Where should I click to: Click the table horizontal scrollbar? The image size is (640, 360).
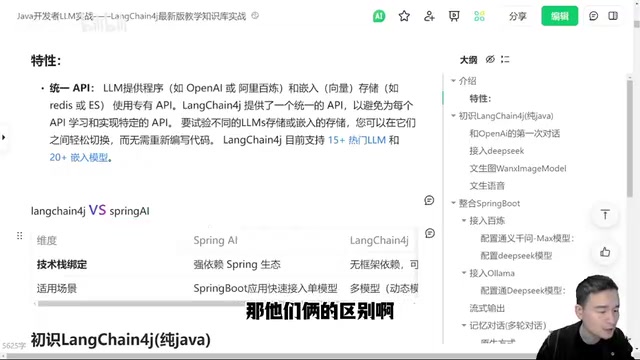[141, 303]
